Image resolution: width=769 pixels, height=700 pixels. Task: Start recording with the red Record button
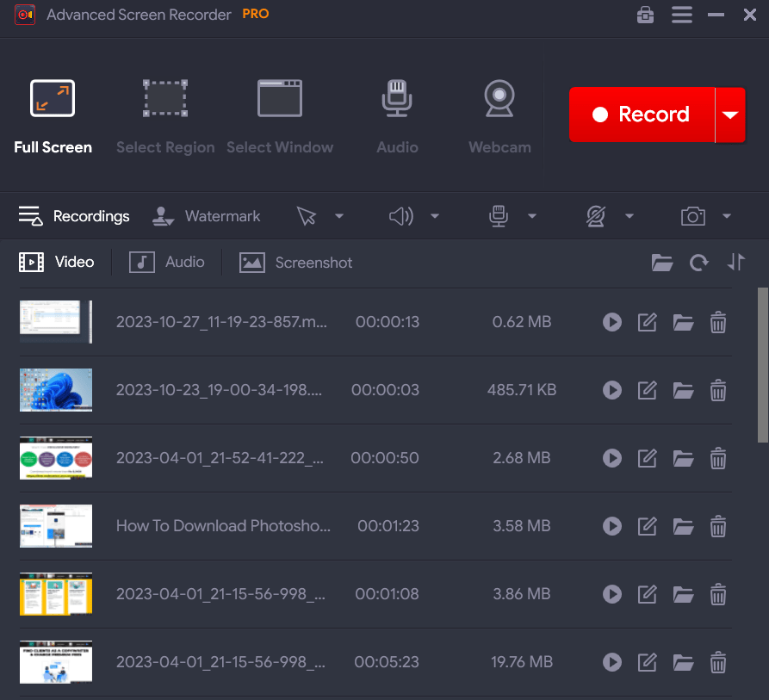[x=642, y=115]
